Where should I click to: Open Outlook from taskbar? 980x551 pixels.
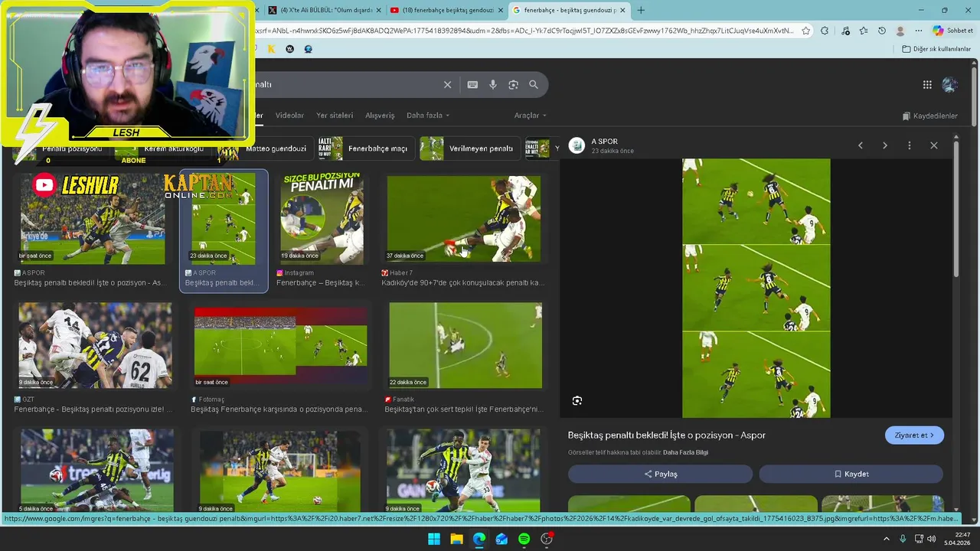pos(501,539)
